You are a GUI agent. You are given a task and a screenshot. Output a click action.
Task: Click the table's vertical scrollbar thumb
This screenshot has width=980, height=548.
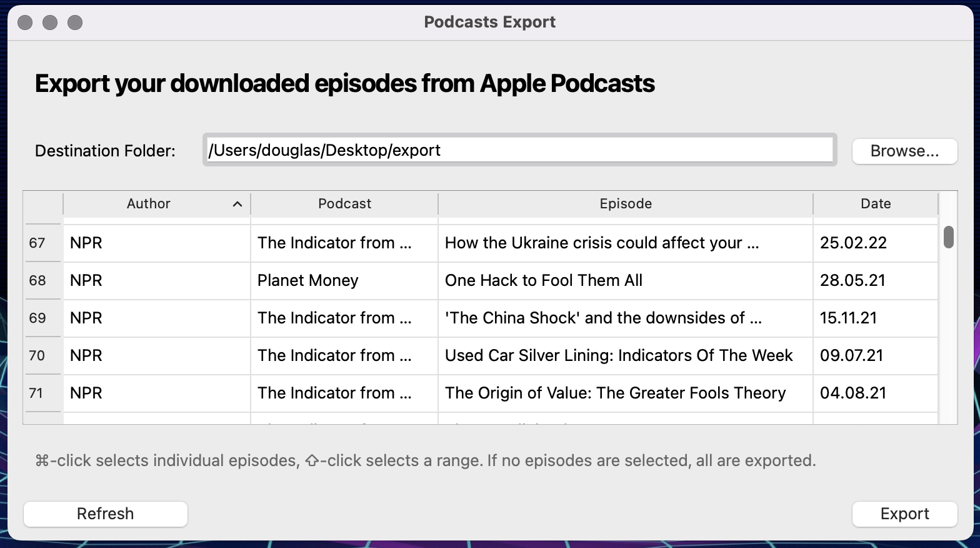point(948,237)
